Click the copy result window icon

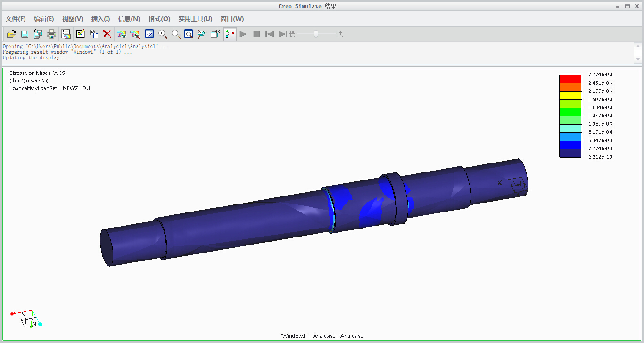click(x=94, y=34)
